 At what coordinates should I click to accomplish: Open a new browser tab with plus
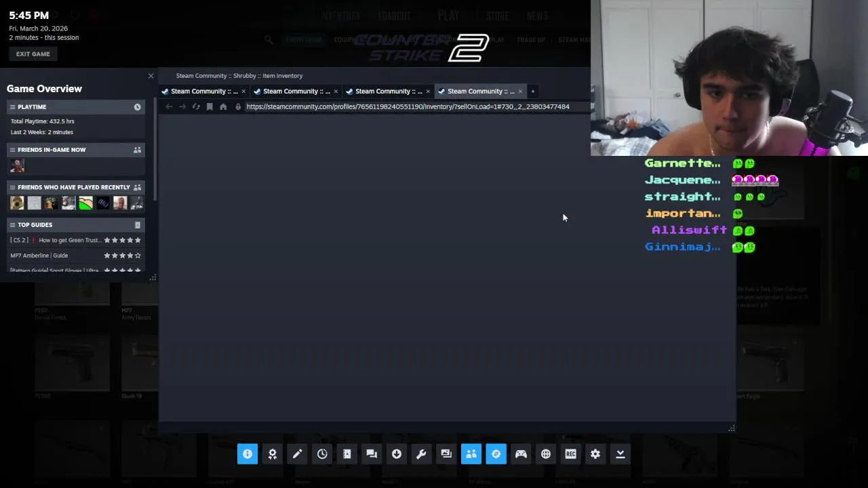[532, 91]
